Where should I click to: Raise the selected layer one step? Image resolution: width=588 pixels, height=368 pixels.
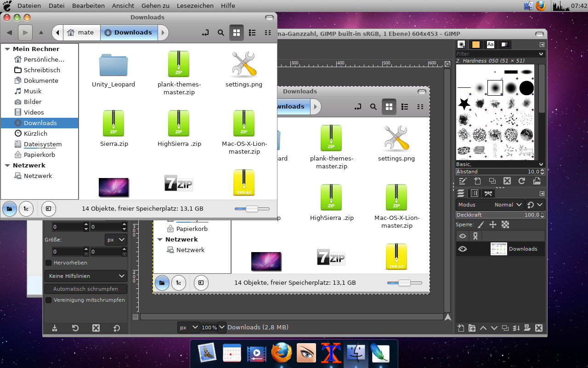[483, 328]
